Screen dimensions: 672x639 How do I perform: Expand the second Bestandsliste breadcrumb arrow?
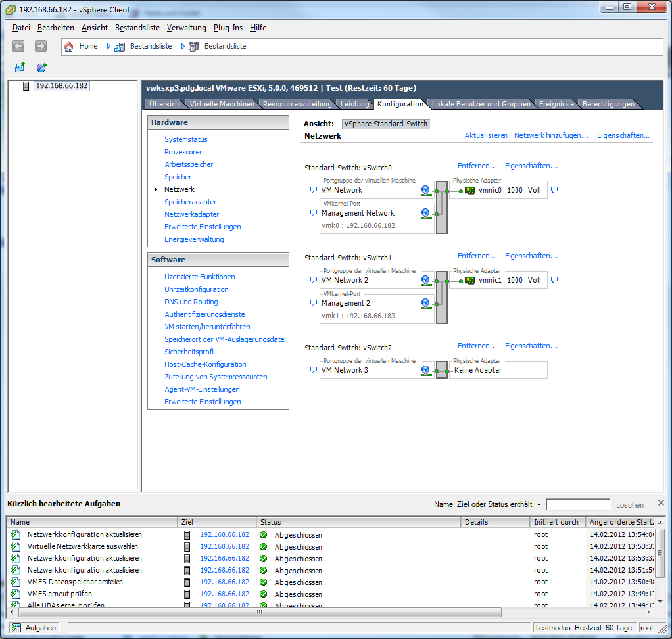[x=183, y=47]
